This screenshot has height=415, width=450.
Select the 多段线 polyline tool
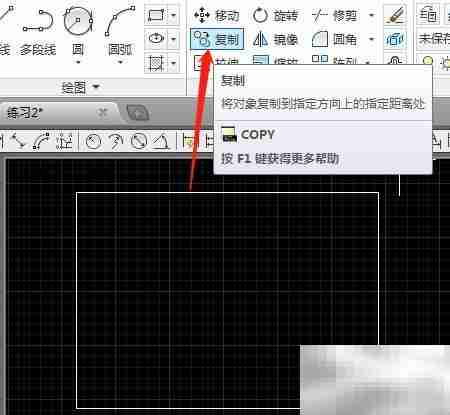tap(38, 32)
